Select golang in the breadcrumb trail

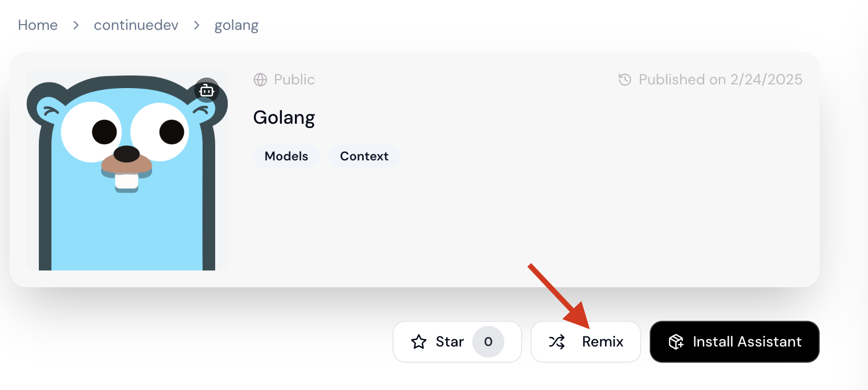[236, 25]
